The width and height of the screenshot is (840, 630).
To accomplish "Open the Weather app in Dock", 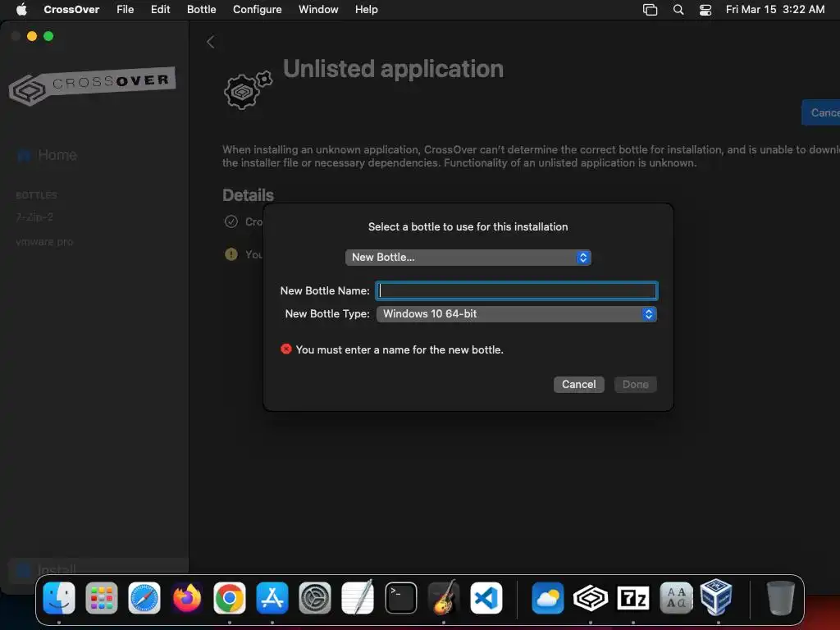I will click(x=547, y=598).
